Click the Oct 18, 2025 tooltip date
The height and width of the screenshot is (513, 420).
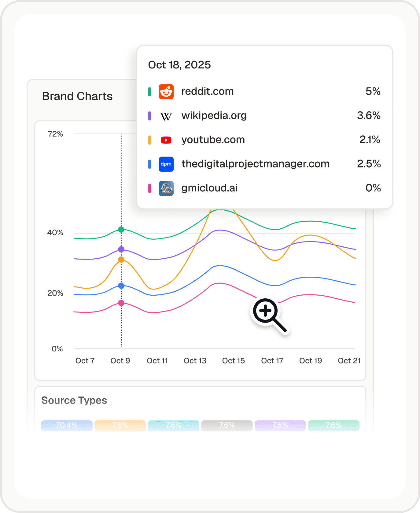(179, 65)
